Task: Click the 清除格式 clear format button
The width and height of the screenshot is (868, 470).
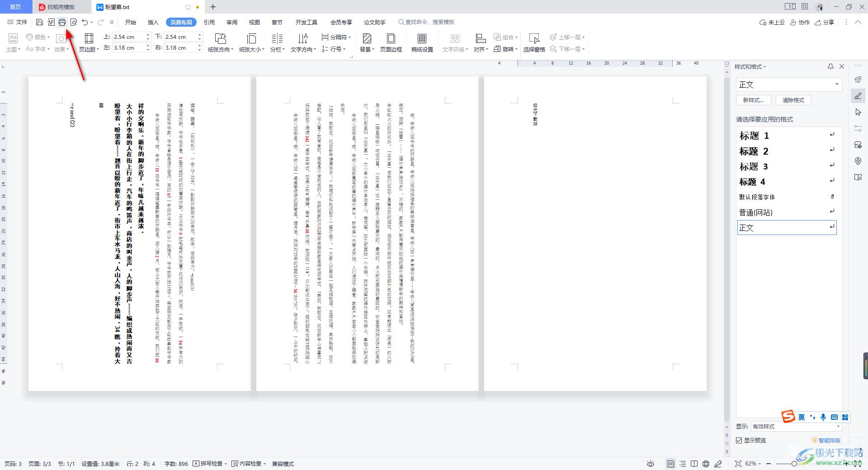Action: [x=793, y=100]
